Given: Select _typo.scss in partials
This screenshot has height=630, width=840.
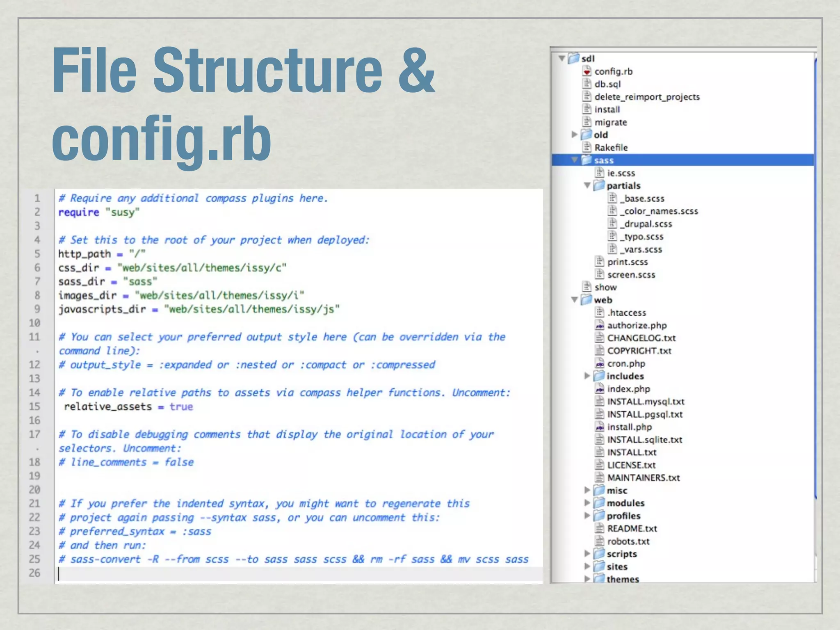Looking at the screenshot, I should (x=641, y=237).
